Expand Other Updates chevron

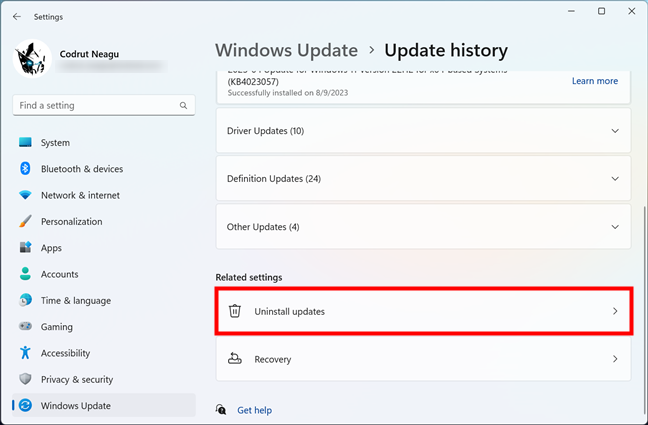click(615, 227)
